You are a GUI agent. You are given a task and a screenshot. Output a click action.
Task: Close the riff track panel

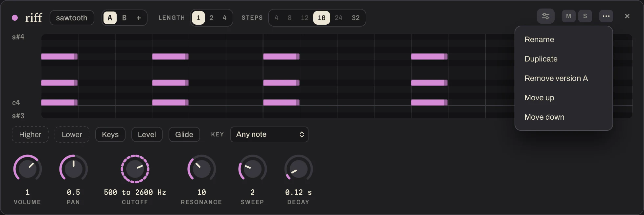pos(627,16)
